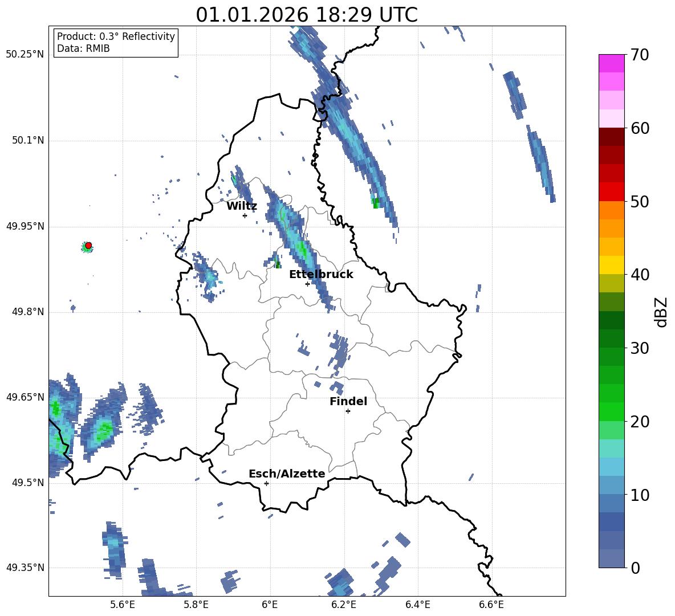The width and height of the screenshot is (675, 616).
Task: Click the Product: 0.3° Reflectivity text
Action: coord(116,36)
